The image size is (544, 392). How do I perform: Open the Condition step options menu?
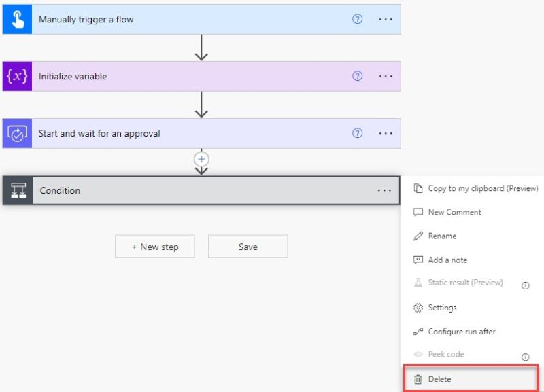pyautogui.click(x=385, y=190)
